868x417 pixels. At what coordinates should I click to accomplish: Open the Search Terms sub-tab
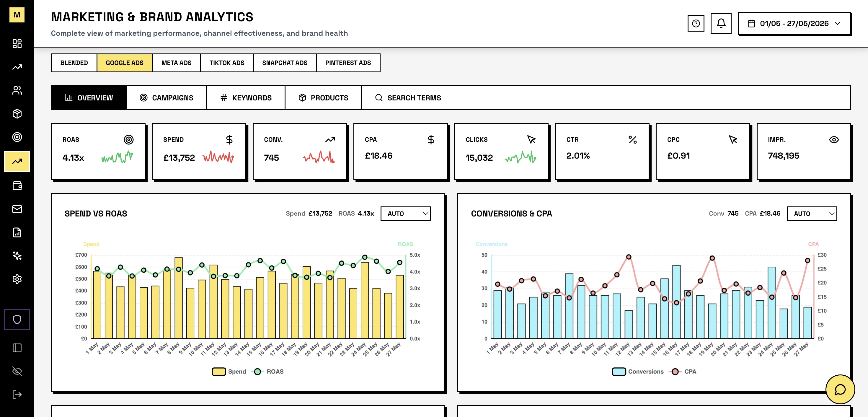tap(408, 98)
